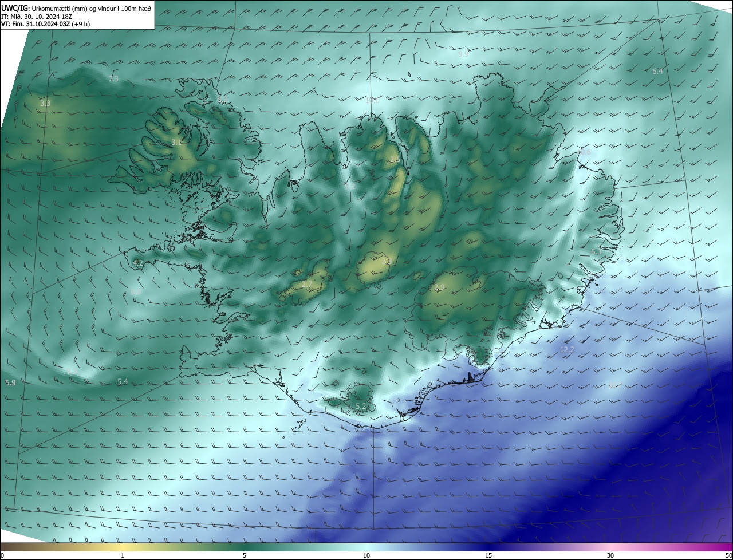Viewport: 733px width, 560px height.
Task: Click the map value label 9.9
Action: pos(463,54)
